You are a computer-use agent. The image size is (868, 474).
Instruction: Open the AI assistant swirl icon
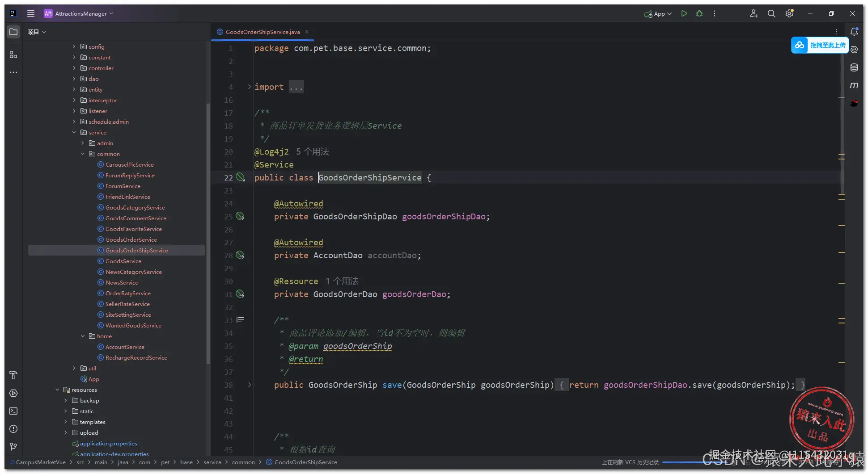(854, 50)
